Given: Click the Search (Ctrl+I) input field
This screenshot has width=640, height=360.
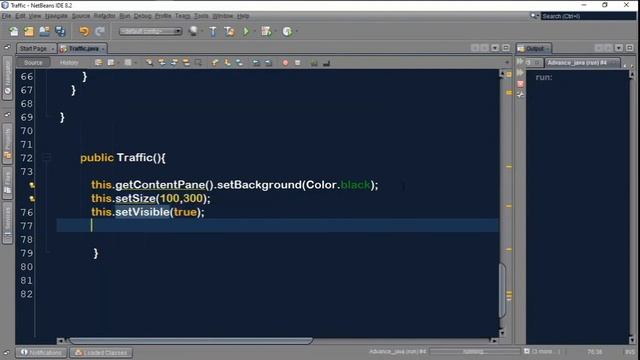Looking at the screenshot, I should [x=588, y=16].
